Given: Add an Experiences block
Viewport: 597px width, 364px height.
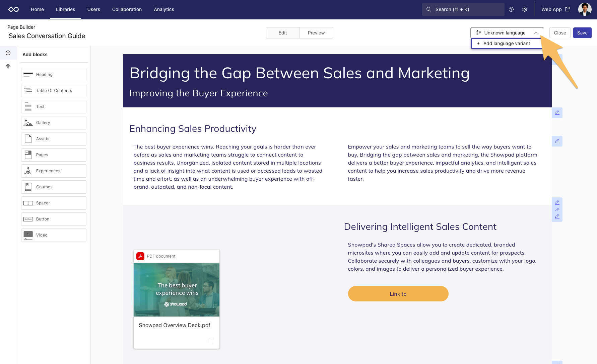Looking at the screenshot, I should click(x=54, y=171).
